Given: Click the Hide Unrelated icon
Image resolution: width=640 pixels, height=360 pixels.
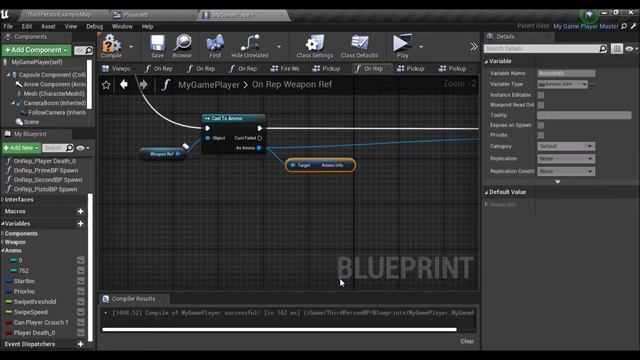Looking at the screenshot, I should [250, 43].
